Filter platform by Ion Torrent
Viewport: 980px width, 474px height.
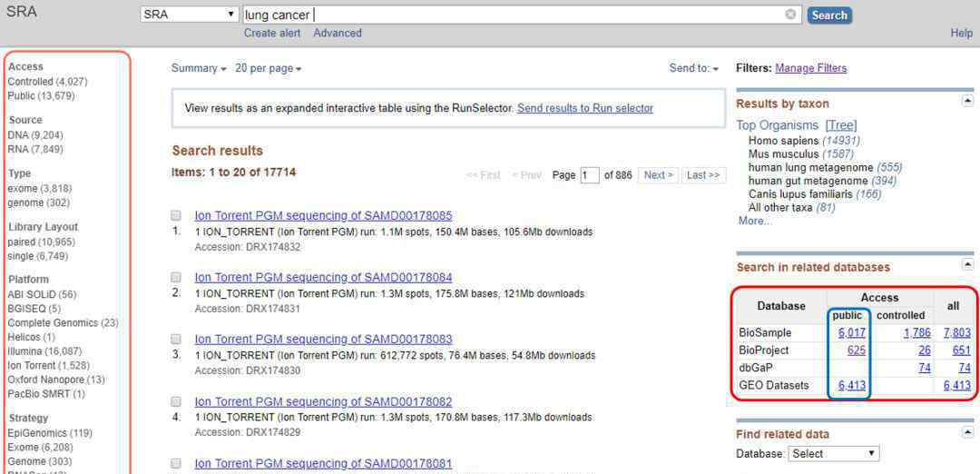click(x=48, y=365)
